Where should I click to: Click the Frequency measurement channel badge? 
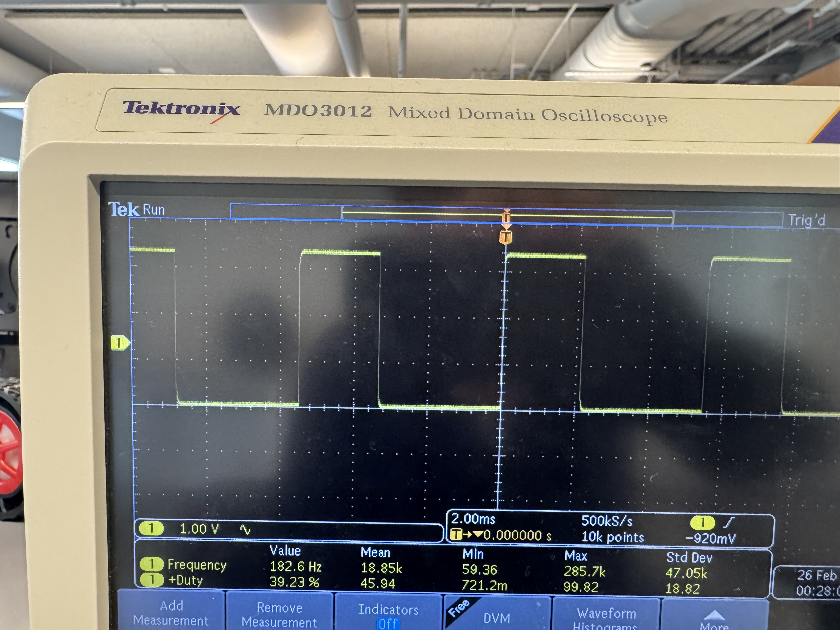pyautogui.click(x=151, y=564)
